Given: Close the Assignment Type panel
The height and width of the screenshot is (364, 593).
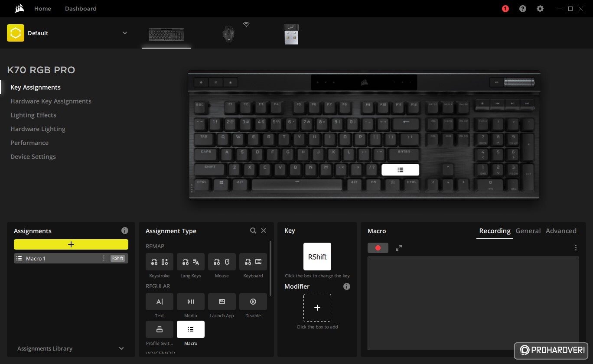Looking at the screenshot, I should pos(264,231).
